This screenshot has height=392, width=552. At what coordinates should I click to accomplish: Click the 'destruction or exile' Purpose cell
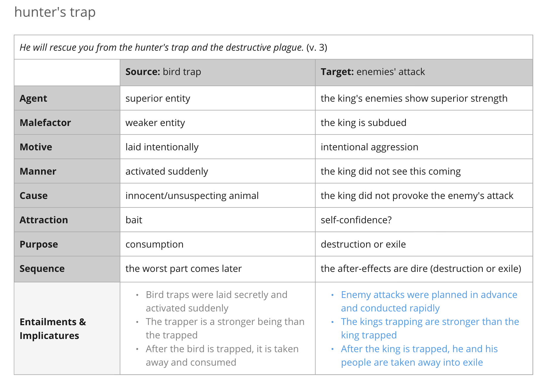click(363, 244)
